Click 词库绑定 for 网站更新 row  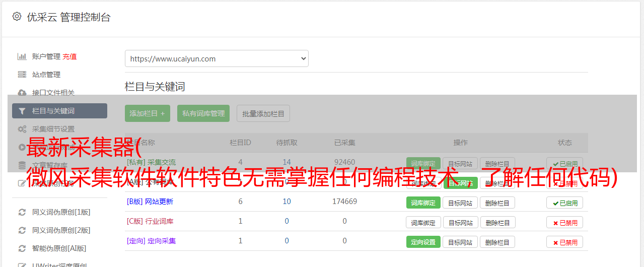[423, 203]
